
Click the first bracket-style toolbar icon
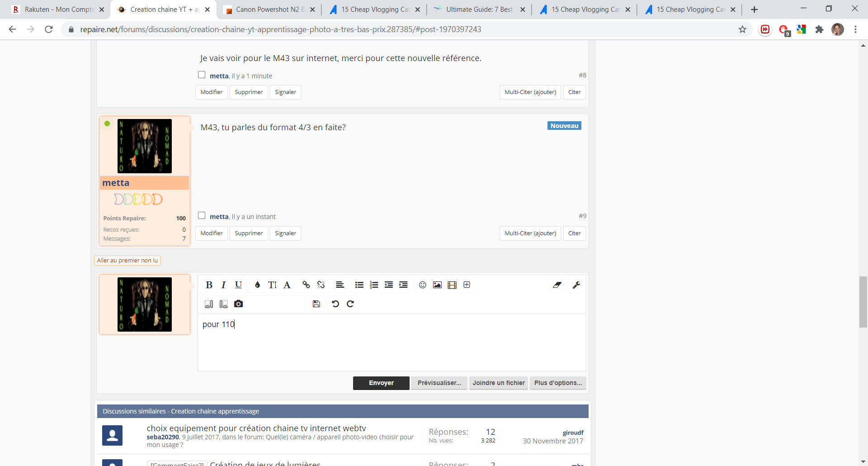209,304
